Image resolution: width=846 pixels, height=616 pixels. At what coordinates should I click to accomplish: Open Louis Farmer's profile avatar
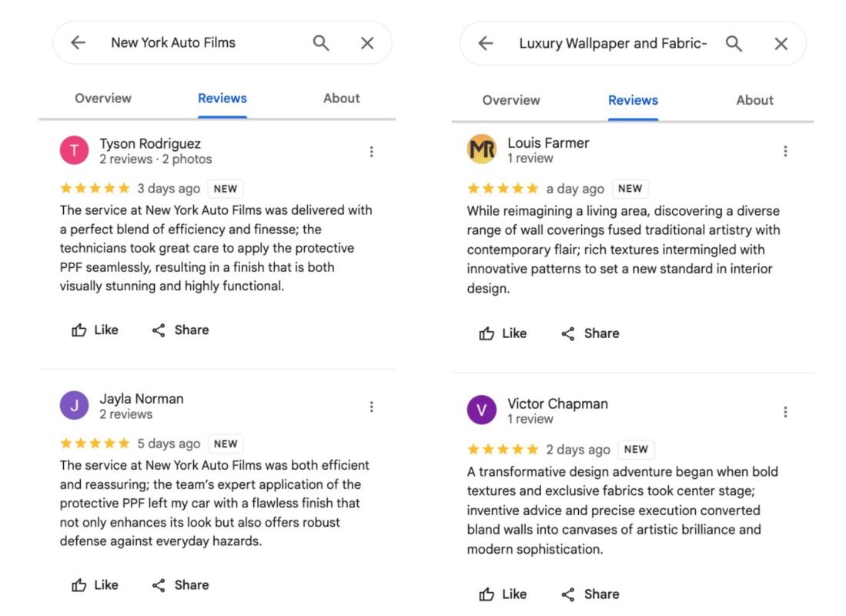pyautogui.click(x=482, y=149)
